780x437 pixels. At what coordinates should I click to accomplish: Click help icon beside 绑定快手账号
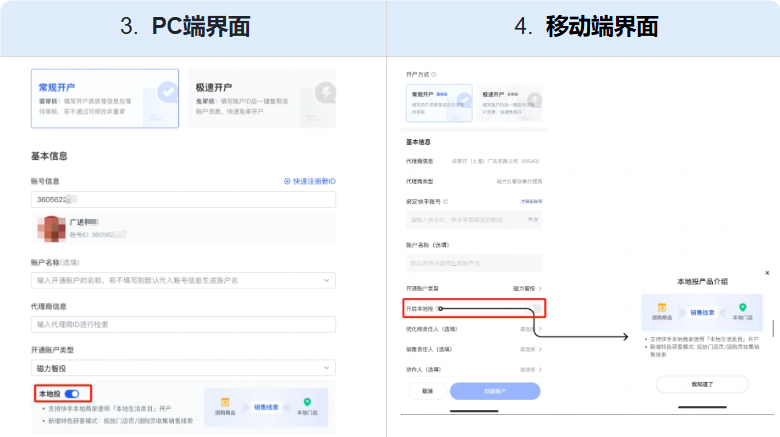coord(445,202)
